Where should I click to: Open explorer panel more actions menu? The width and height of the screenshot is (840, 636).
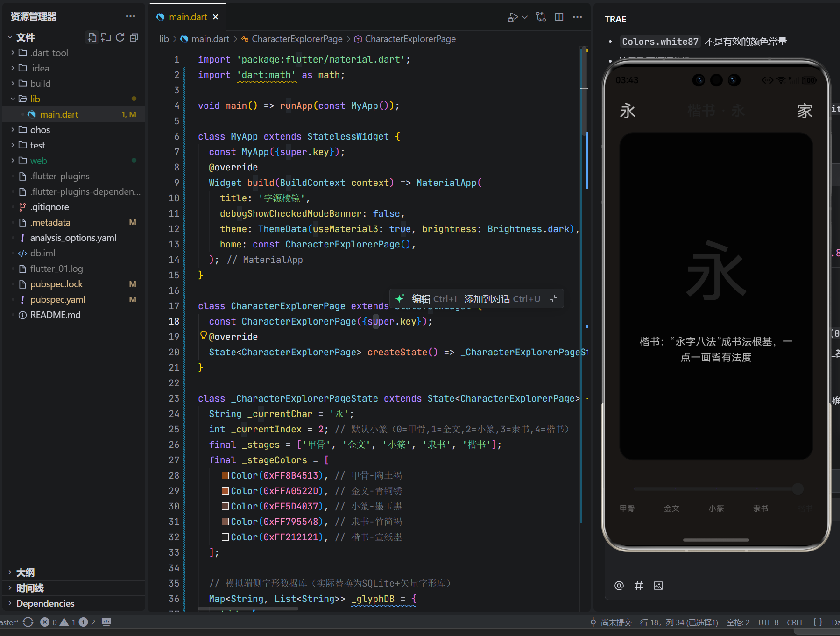pyautogui.click(x=130, y=16)
